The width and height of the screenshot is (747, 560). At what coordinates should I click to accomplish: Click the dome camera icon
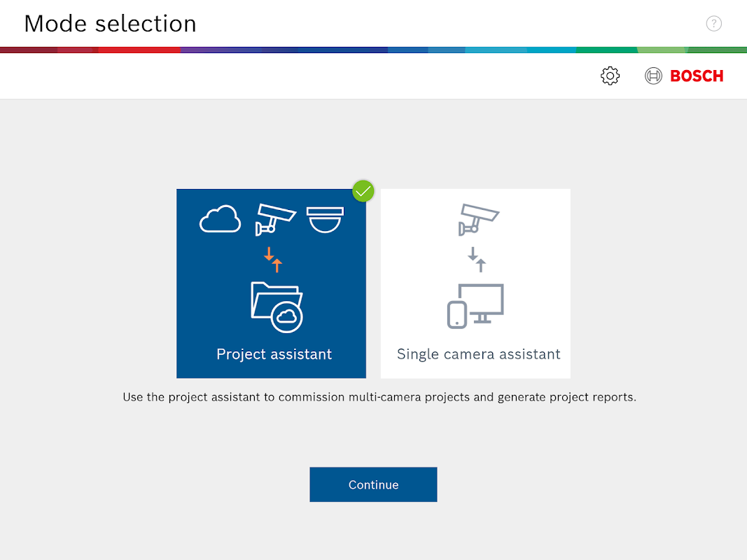pyautogui.click(x=325, y=220)
